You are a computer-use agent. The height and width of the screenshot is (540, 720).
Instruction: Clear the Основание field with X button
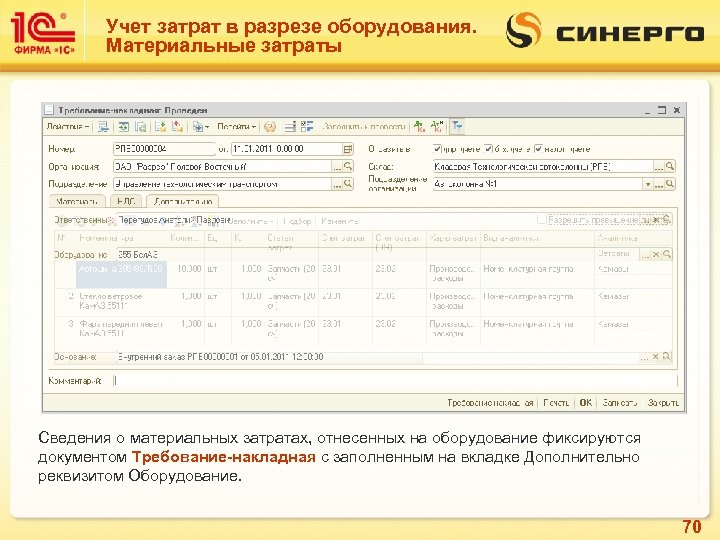[x=656, y=357]
